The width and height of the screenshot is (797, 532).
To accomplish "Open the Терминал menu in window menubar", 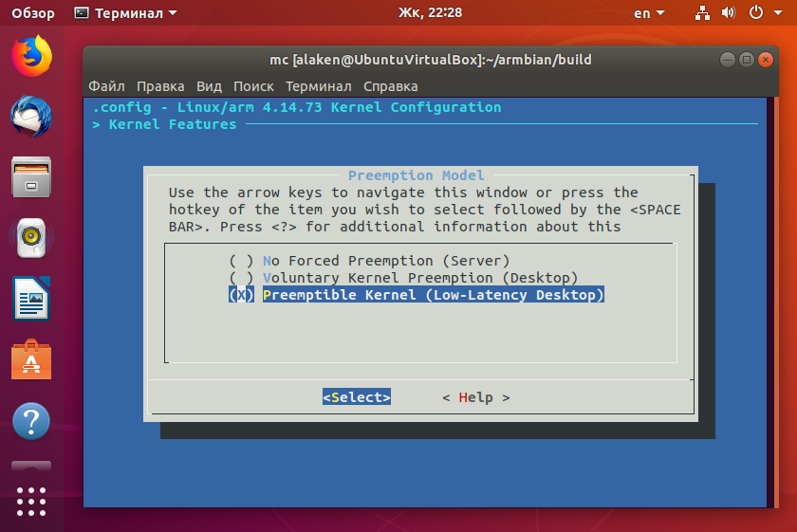I will click(x=319, y=86).
